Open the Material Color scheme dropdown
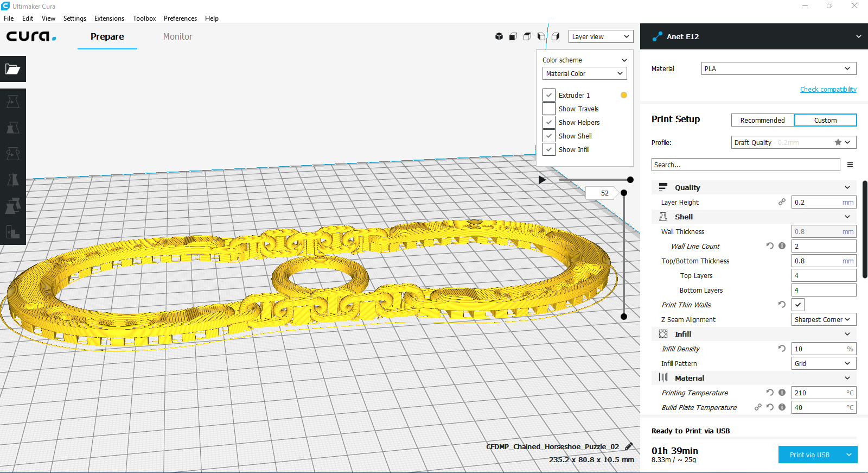The image size is (868, 473). pyautogui.click(x=585, y=73)
